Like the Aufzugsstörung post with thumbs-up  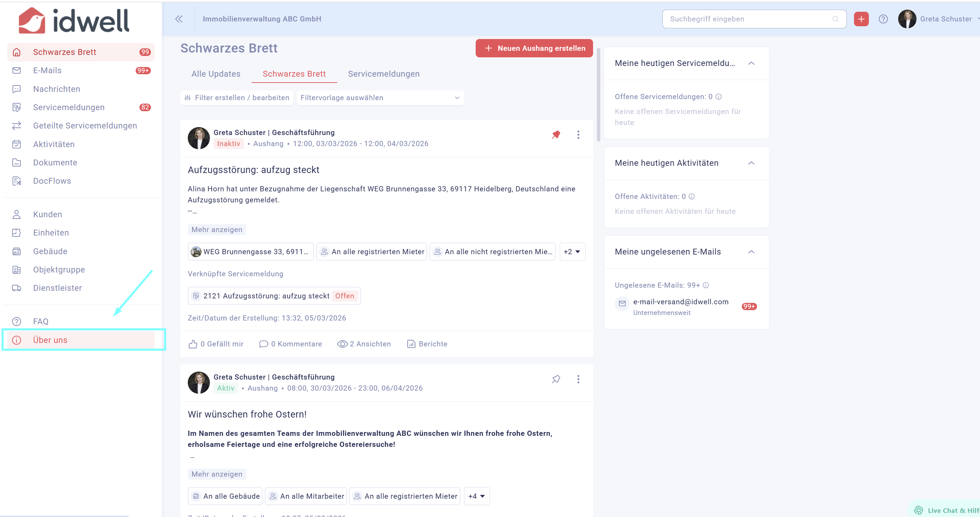[193, 344]
